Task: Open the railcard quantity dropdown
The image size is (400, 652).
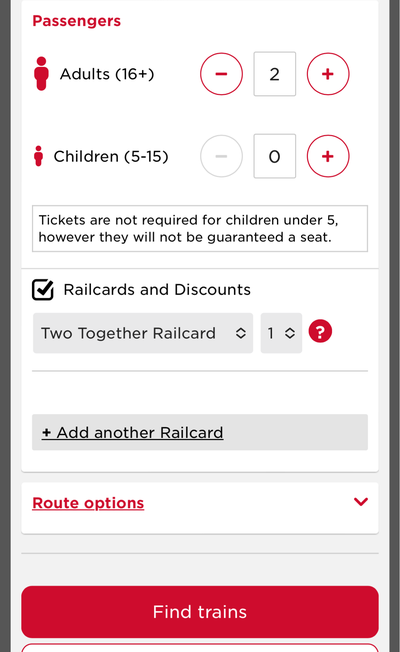Action: [281, 333]
